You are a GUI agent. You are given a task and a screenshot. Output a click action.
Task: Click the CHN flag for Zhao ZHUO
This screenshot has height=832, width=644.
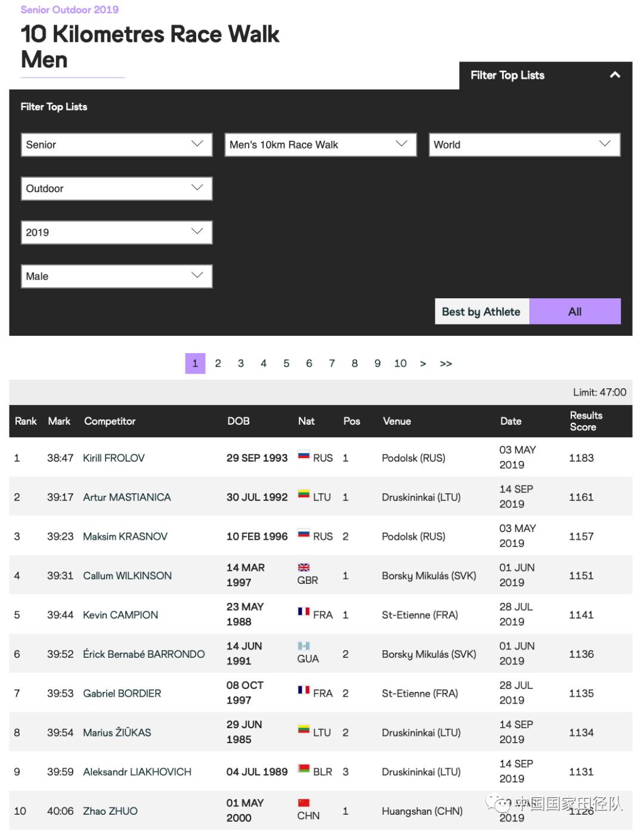[304, 803]
